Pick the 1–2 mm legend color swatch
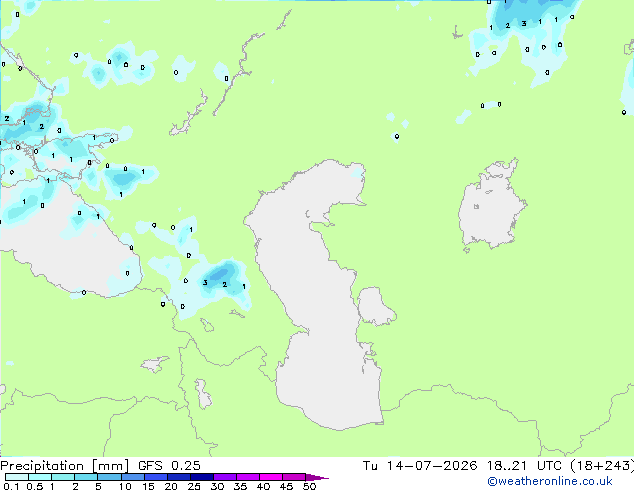Viewport: 634px width, 490px height. point(63,477)
